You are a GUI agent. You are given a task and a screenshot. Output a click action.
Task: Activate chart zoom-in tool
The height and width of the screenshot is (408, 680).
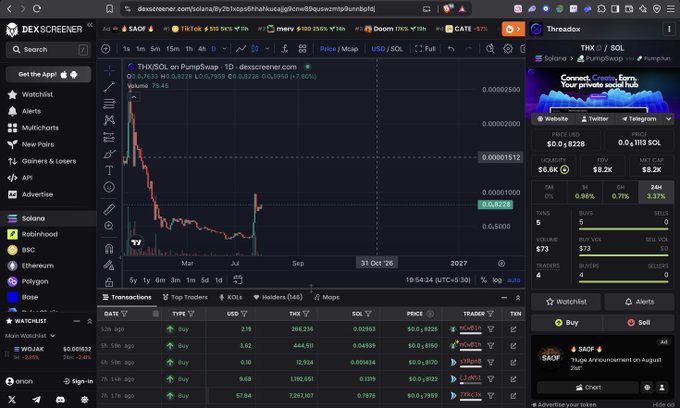(109, 226)
